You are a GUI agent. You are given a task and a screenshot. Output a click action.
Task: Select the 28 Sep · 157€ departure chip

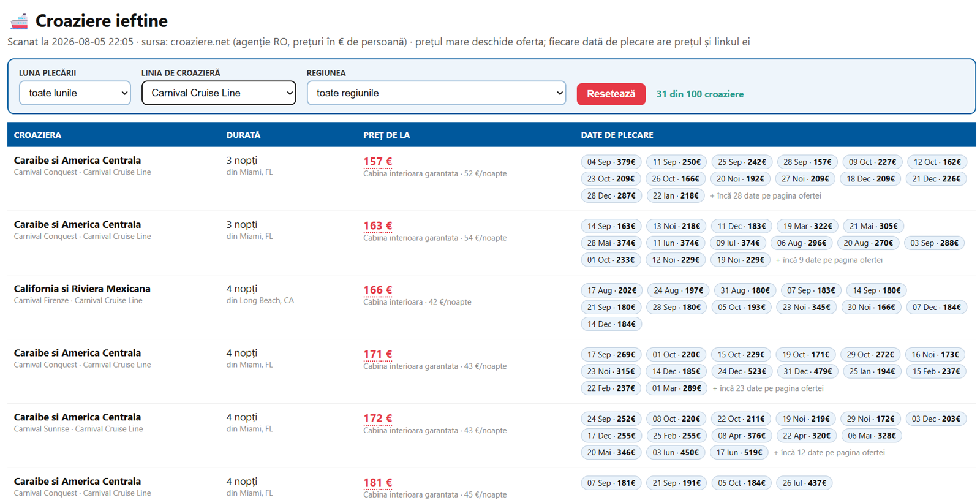(x=807, y=162)
